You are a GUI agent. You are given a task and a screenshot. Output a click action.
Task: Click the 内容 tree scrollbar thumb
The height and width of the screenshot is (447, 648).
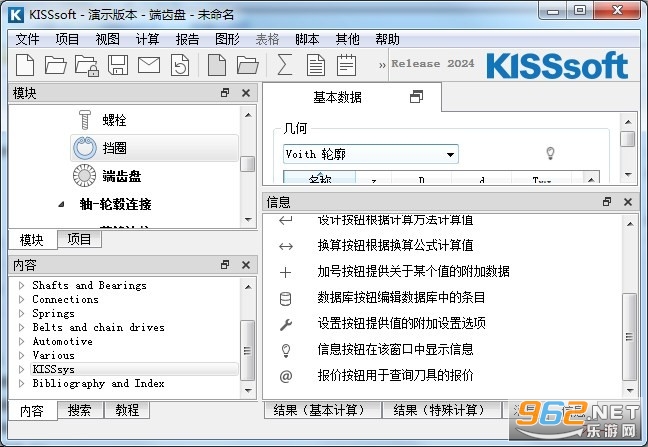[248, 350]
